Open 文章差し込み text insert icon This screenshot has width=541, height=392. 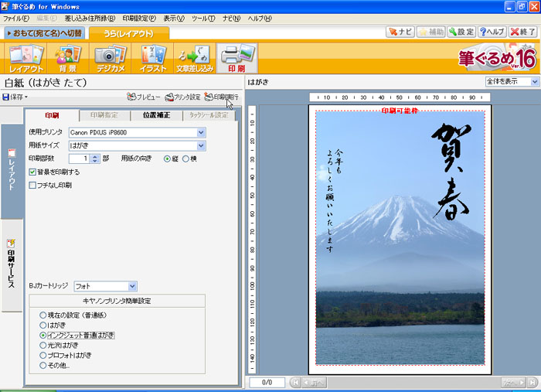pos(194,58)
